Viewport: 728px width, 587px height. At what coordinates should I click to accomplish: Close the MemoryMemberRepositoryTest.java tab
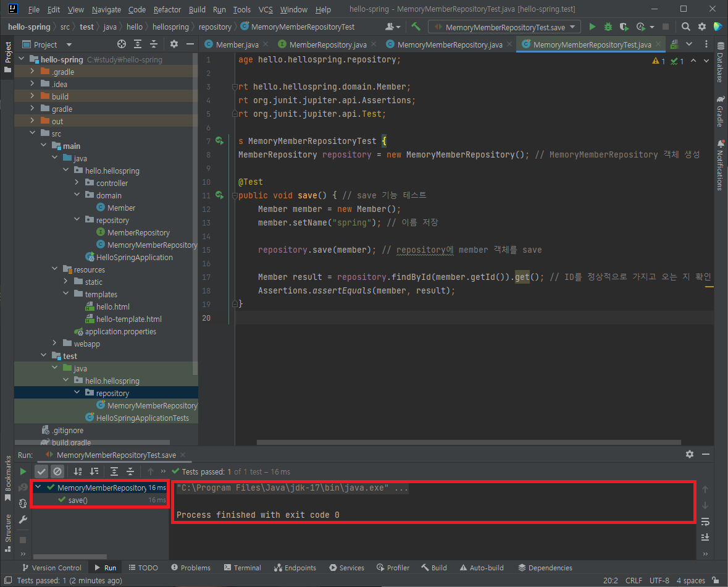pyautogui.click(x=658, y=44)
